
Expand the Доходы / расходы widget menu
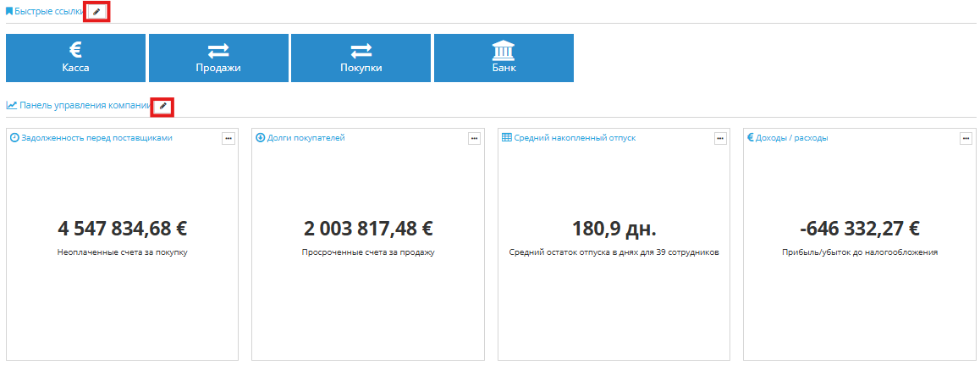[966, 138]
